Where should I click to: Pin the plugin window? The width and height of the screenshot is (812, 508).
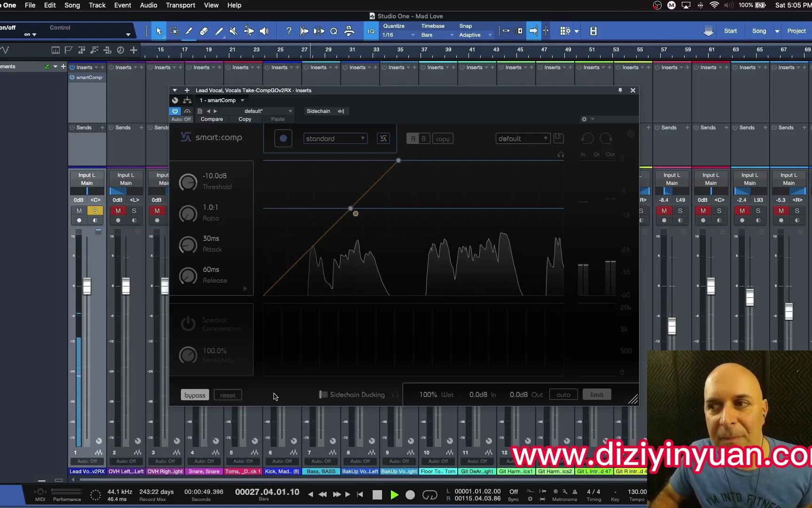click(620, 90)
